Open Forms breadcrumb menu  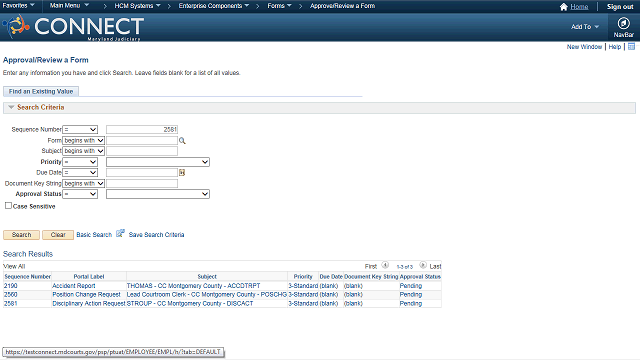[x=280, y=6]
